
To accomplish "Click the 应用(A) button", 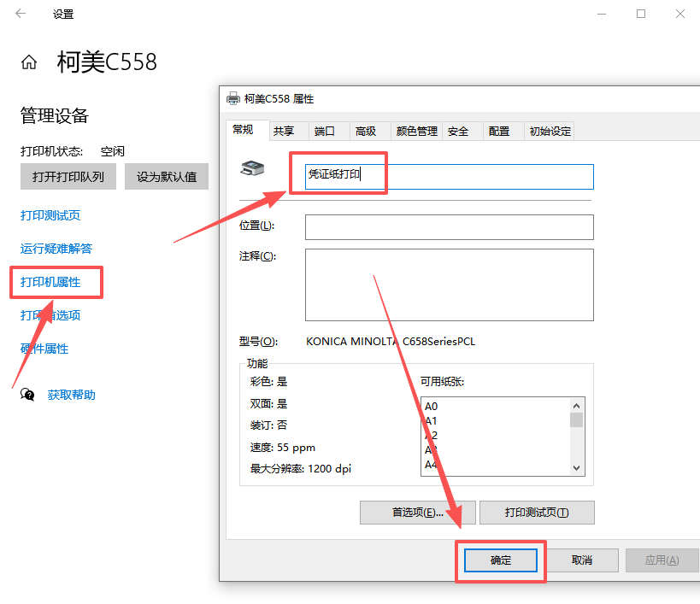I will click(x=662, y=560).
